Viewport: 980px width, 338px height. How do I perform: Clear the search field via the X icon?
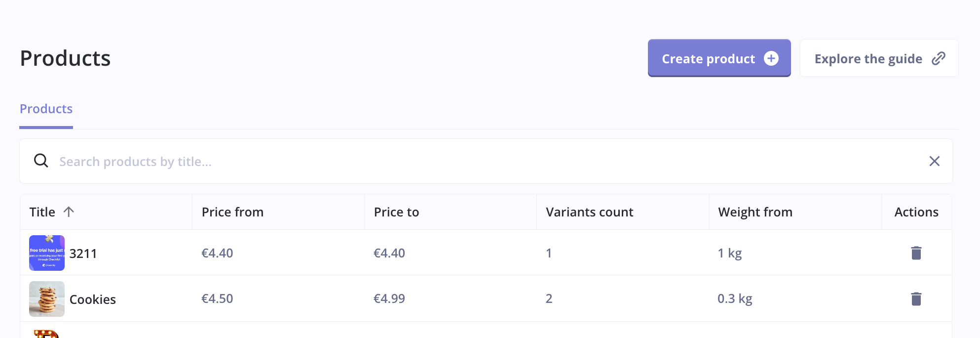[x=935, y=161]
